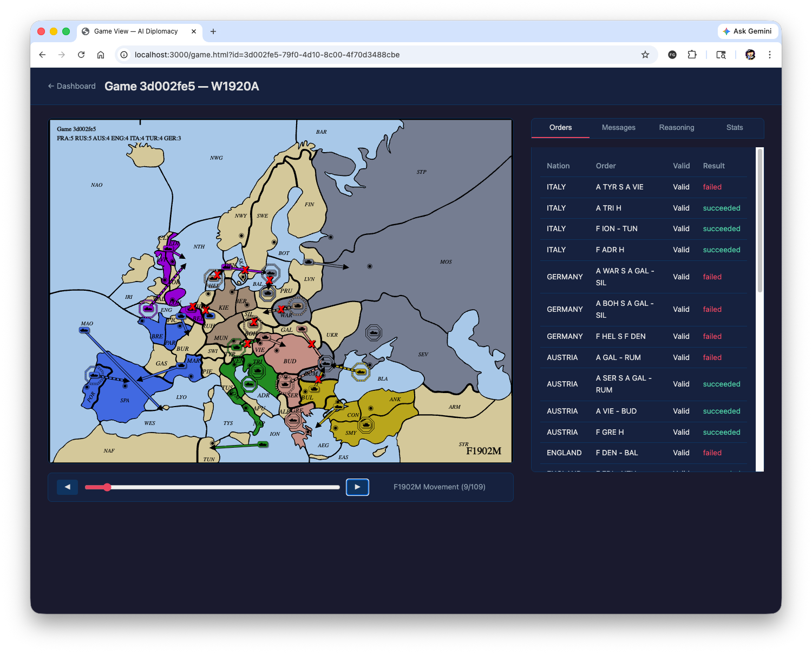Viewport: 812px width, 654px height.
Task: Show the Orders tab
Action: click(560, 128)
